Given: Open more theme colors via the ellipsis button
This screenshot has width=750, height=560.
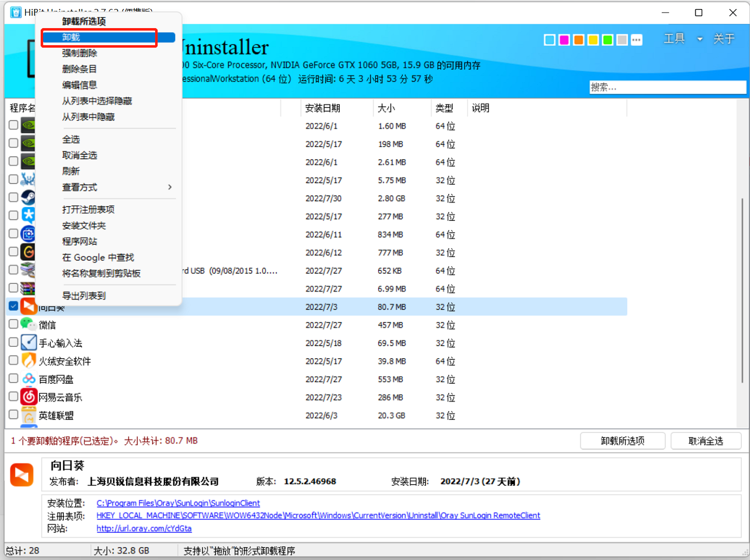Looking at the screenshot, I should click(637, 39).
